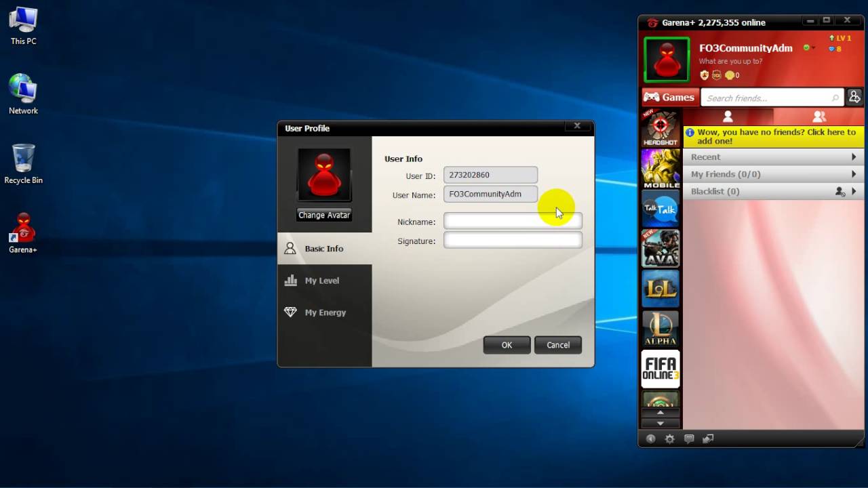Click the shell coin balance icon
868x488 pixels.
point(730,75)
